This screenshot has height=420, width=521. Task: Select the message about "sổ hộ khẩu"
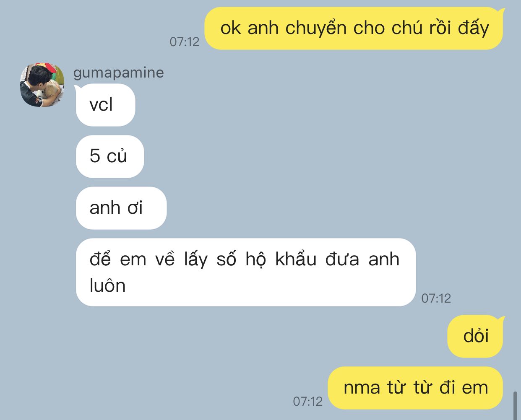246,272
